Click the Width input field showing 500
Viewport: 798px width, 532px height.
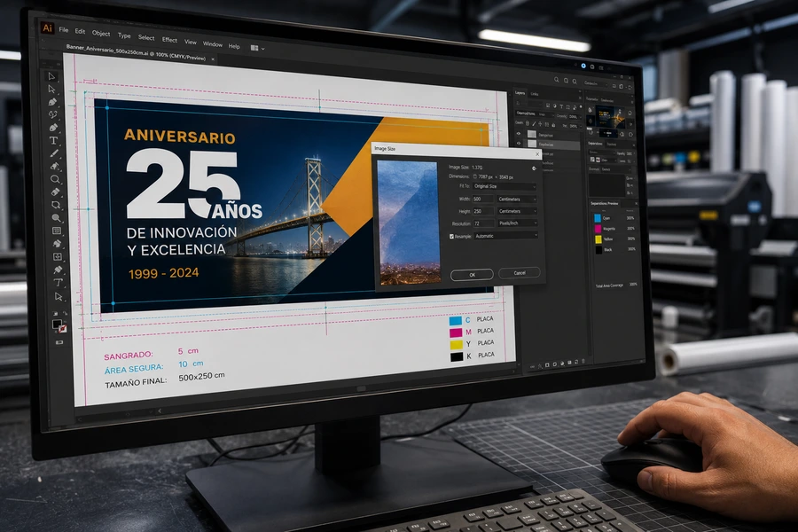(x=483, y=199)
